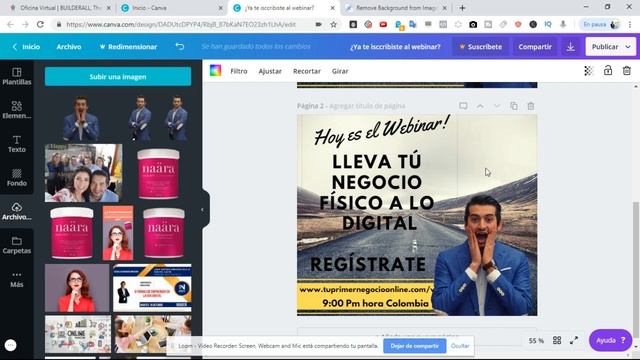
Task: Select Hoy es el Webinar! heading
Action: point(382,130)
